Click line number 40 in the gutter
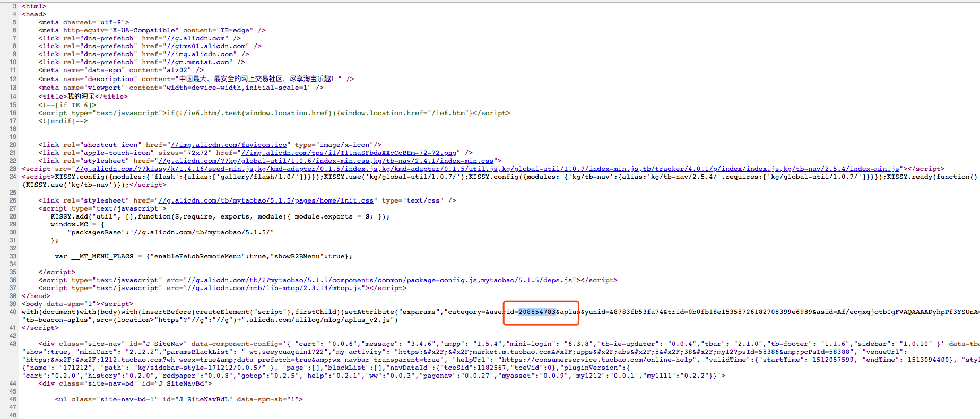The width and height of the screenshot is (980, 419). [x=13, y=312]
